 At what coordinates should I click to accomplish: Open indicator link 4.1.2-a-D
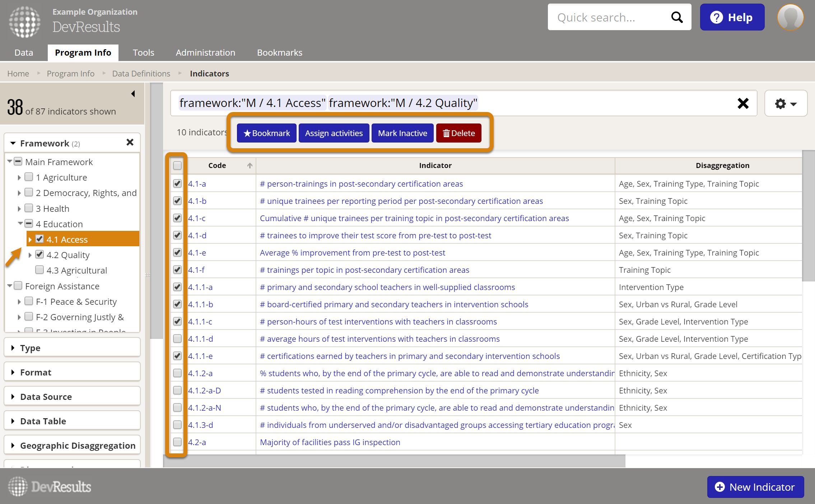coord(204,390)
